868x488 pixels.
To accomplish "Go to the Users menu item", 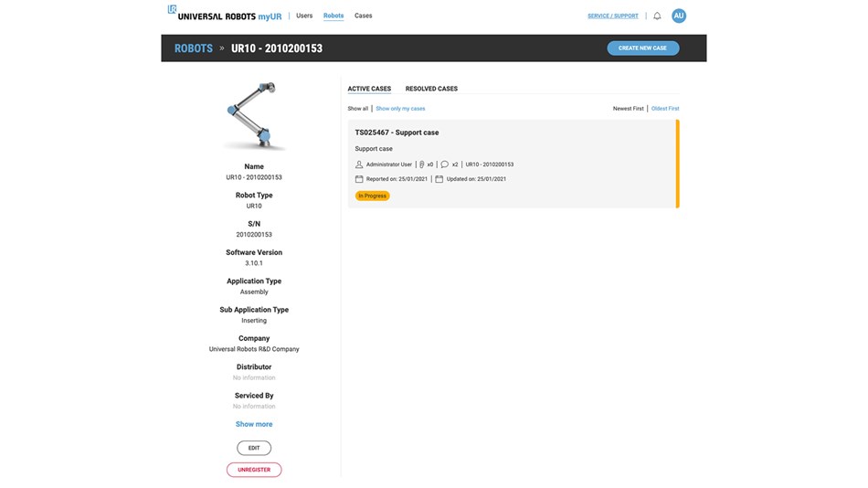I will point(304,16).
